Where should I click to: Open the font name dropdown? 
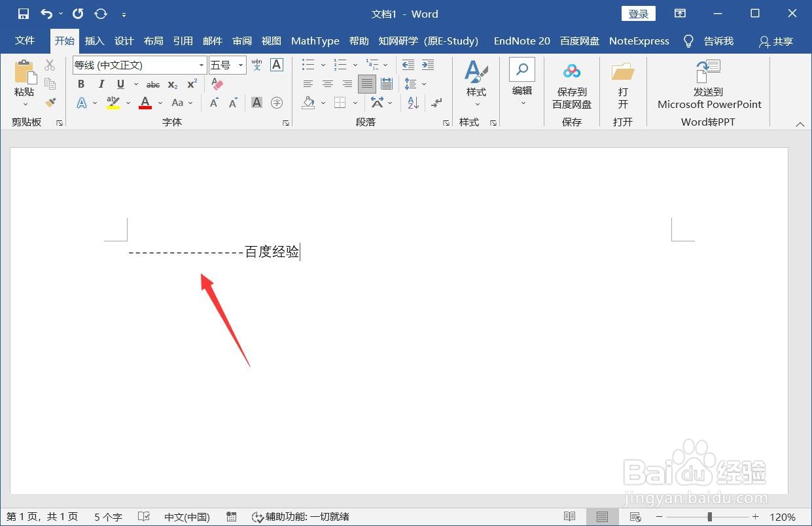[x=201, y=65]
